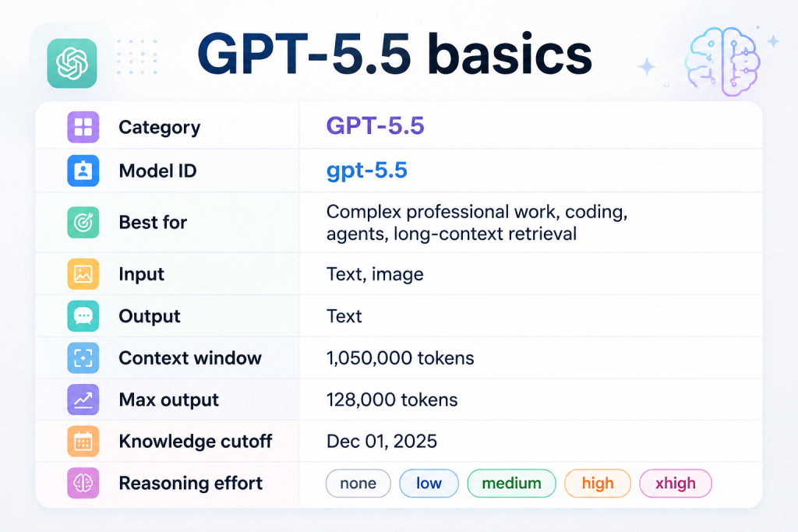Click the 'Max output' row label
Image resolution: width=798 pixels, height=532 pixels.
coord(168,400)
